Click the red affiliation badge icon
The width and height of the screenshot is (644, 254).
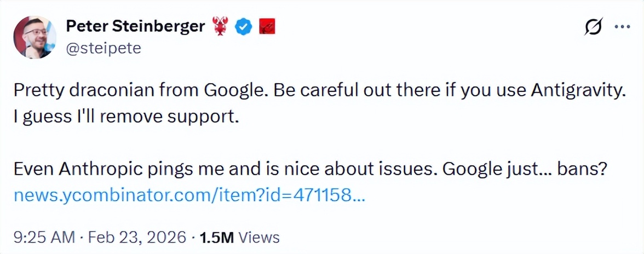click(266, 26)
